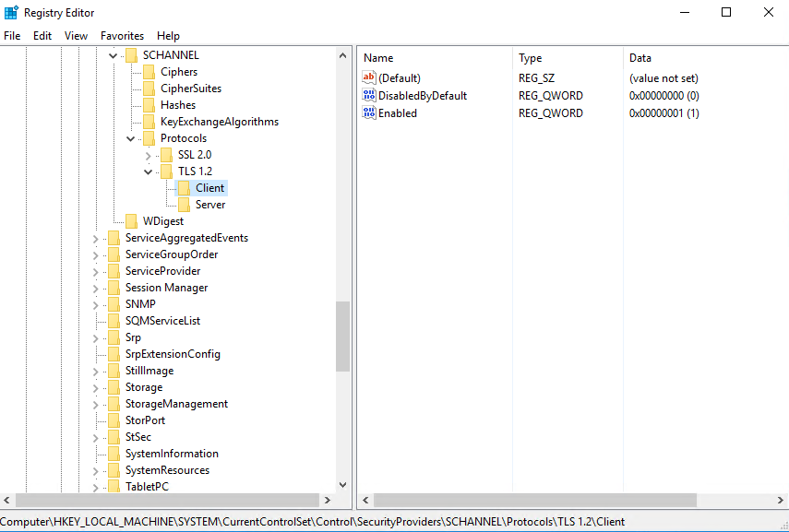The image size is (789, 532).
Task: Open the Edit menu
Action: click(x=42, y=36)
